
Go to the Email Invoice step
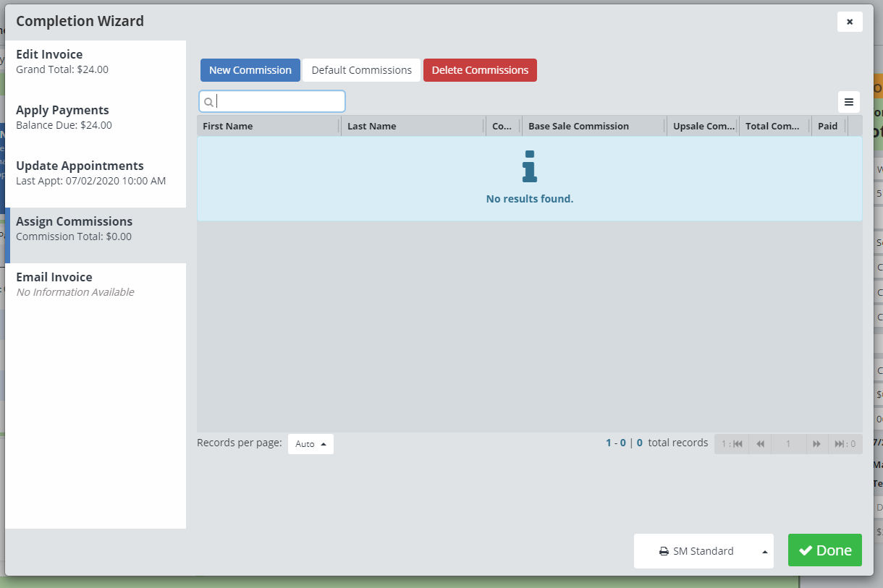click(95, 284)
